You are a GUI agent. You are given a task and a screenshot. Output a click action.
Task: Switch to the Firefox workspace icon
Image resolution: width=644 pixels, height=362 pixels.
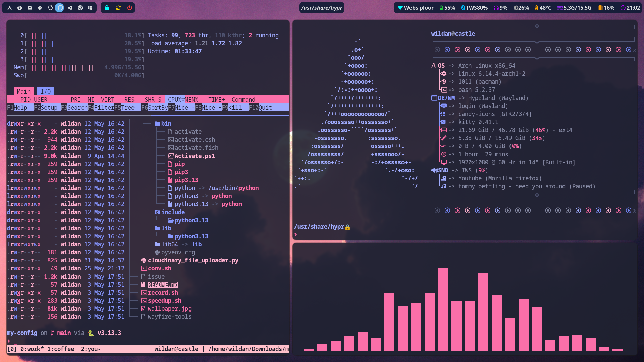point(20,8)
